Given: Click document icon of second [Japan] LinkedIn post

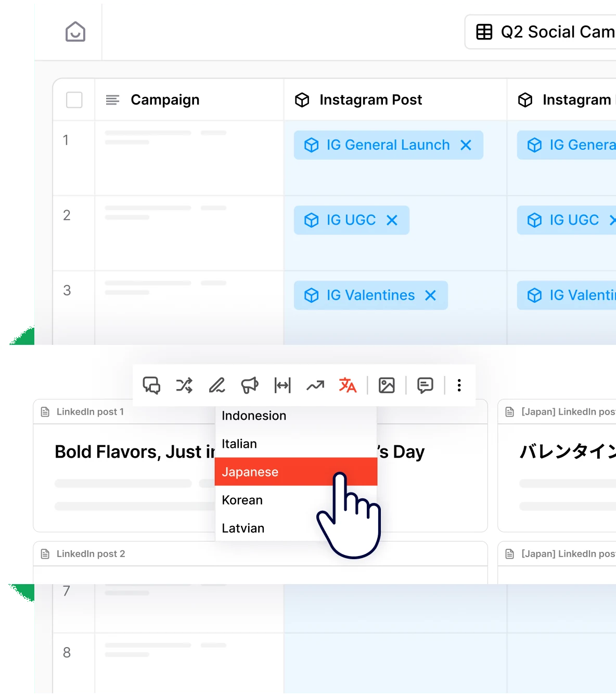Looking at the screenshot, I should (x=510, y=554).
